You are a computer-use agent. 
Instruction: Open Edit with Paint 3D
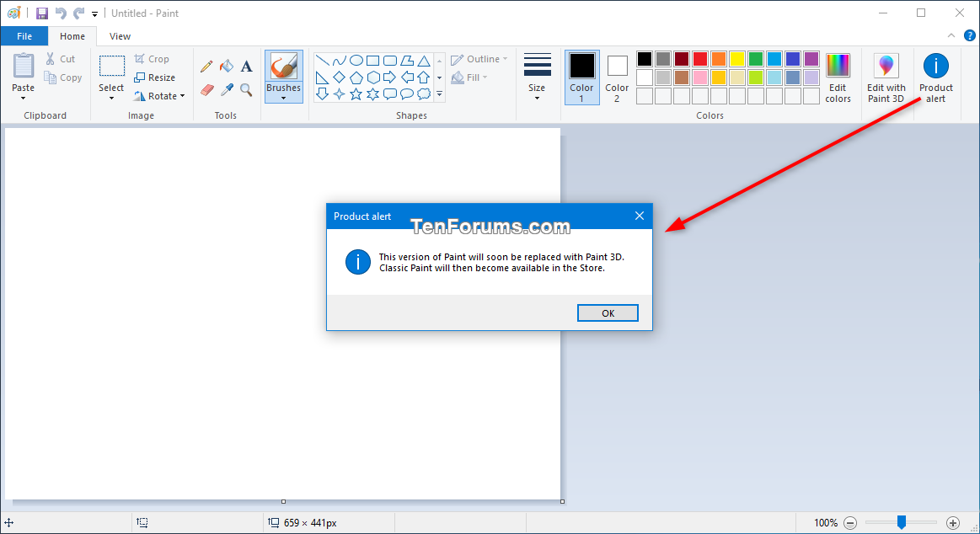(x=886, y=78)
